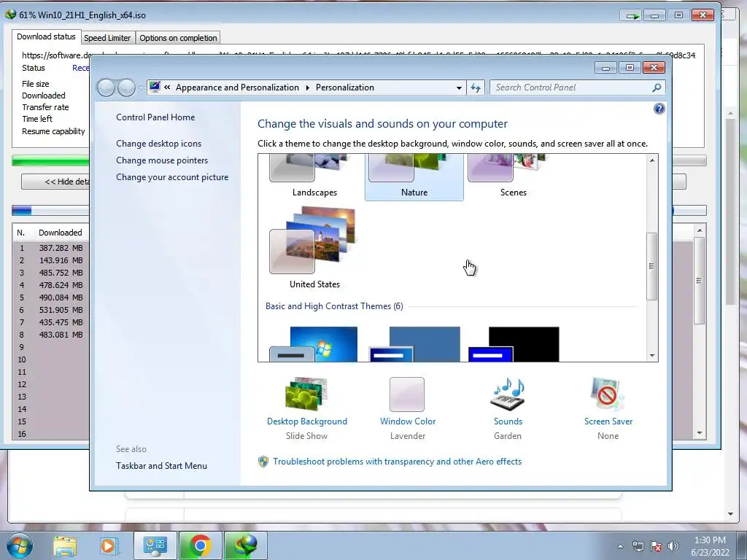Screen dimensions: 747x560
Task: Open Window Color Lavender swatch
Action: [407, 394]
